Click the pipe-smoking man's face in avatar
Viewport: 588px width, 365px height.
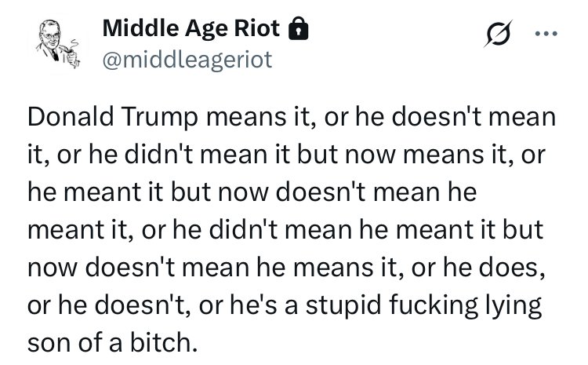pyautogui.click(x=51, y=35)
